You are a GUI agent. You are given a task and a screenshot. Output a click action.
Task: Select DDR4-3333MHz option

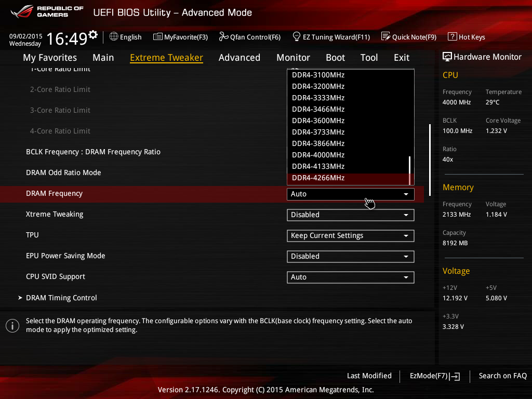pos(348,98)
